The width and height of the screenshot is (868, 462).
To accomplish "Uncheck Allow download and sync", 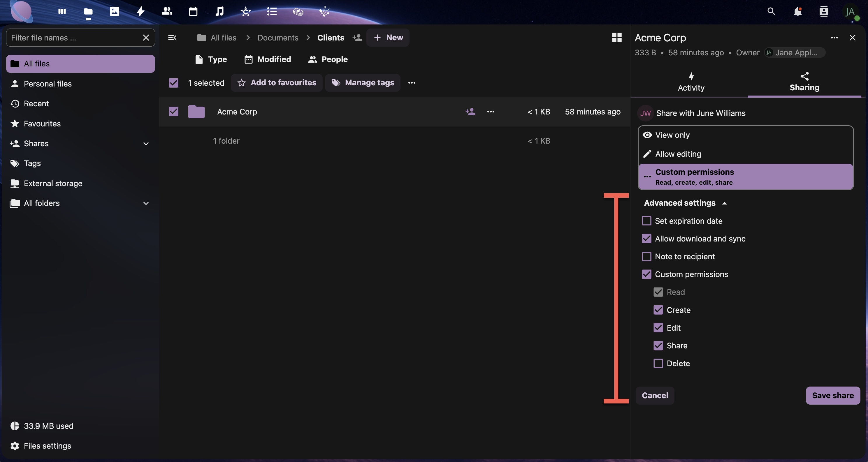I will tap(646, 239).
